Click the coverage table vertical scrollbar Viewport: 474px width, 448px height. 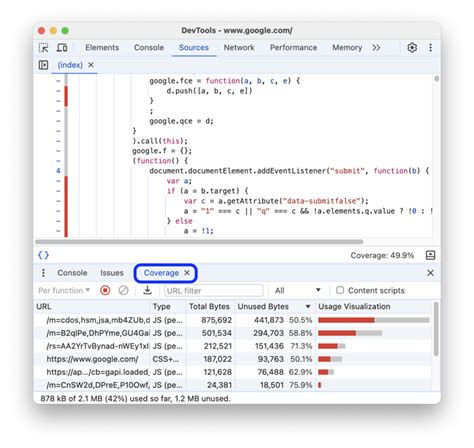pyautogui.click(x=436, y=329)
